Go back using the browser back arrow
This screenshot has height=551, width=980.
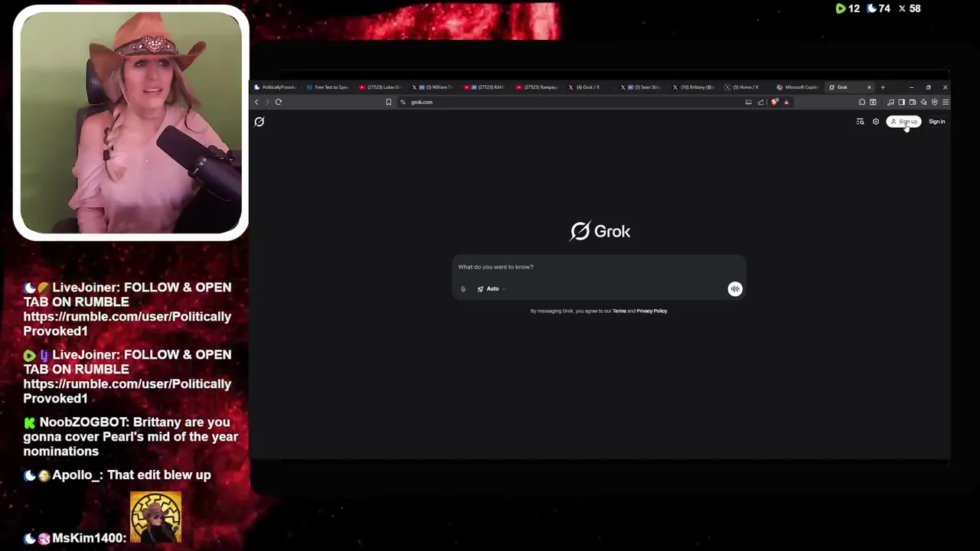(x=256, y=102)
